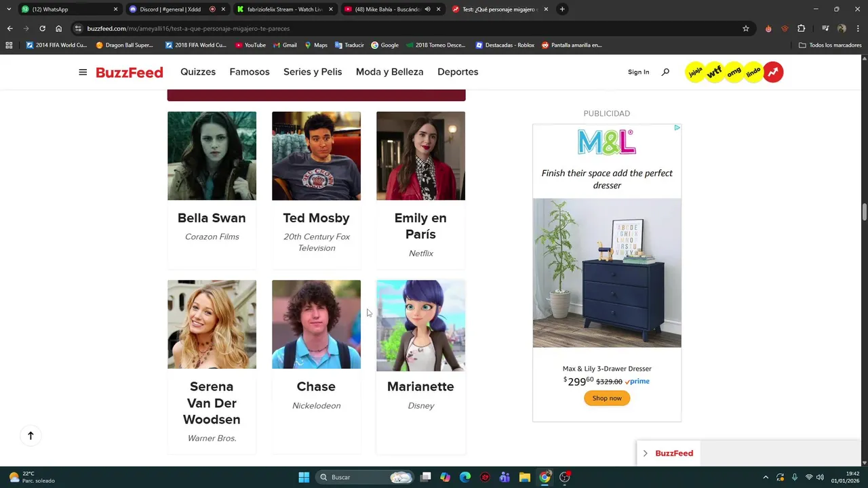Click the 'omg' yellow badge
The width and height of the screenshot is (868, 488).
click(734, 72)
